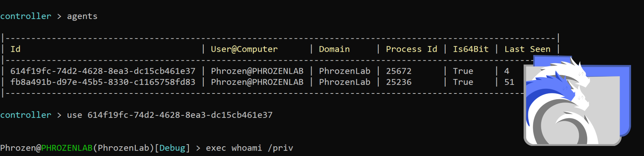This screenshot has height=156, width=644.
Task: Click green PHROZENLAB text in bottom prompt
Action: coord(67,148)
